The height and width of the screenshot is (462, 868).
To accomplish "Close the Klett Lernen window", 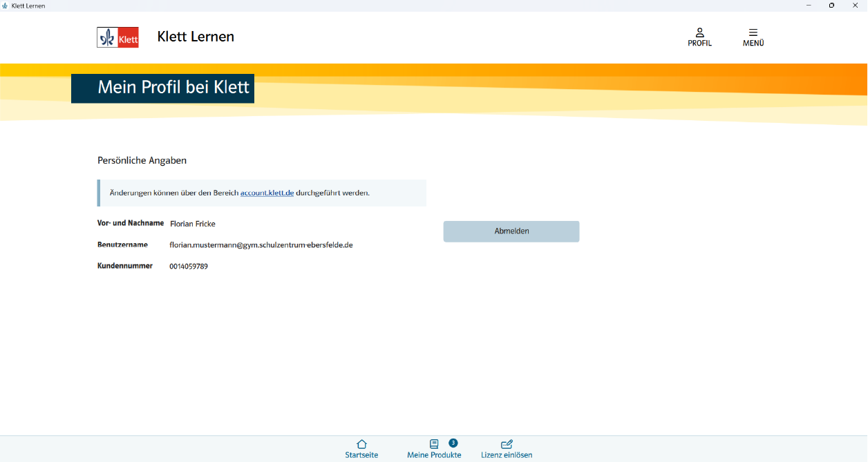I will point(855,6).
